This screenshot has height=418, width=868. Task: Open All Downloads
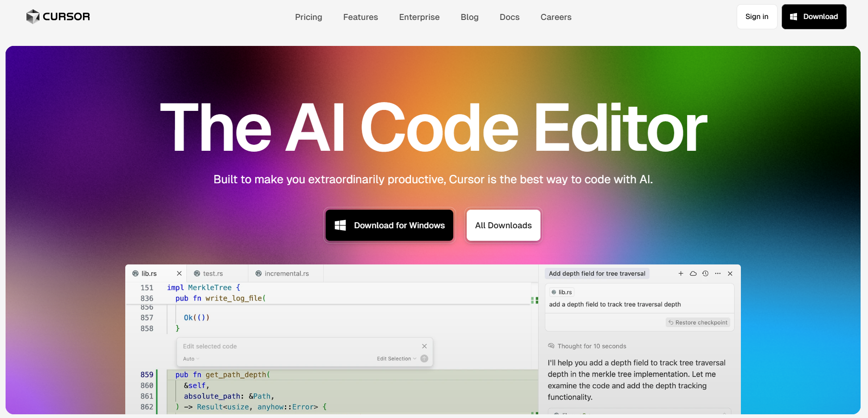pyautogui.click(x=503, y=225)
